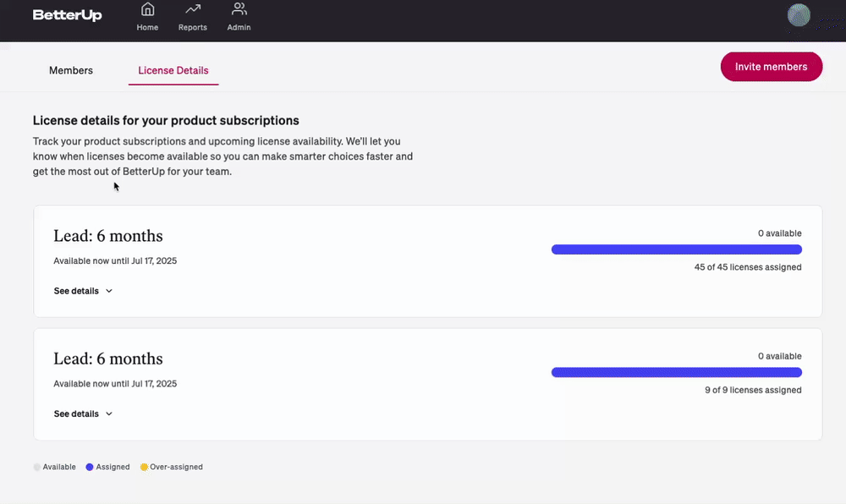This screenshot has width=846, height=504.
Task: Click the chevron beside first See details
Action: [109, 291]
